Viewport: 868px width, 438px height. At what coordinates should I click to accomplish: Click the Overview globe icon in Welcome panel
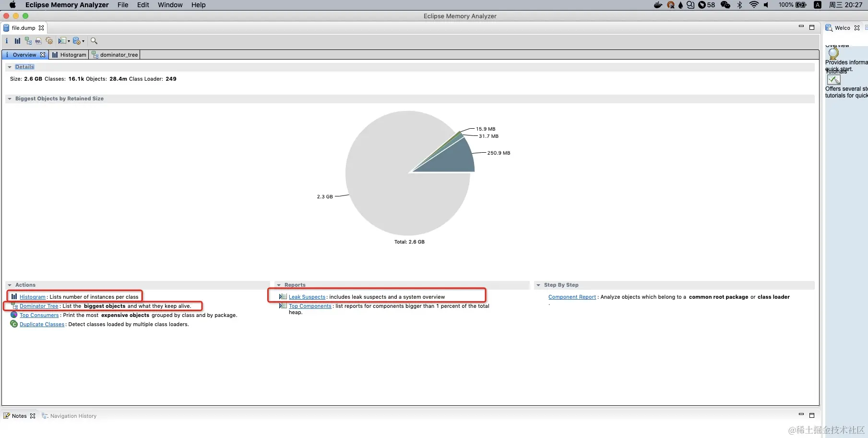point(833,53)
